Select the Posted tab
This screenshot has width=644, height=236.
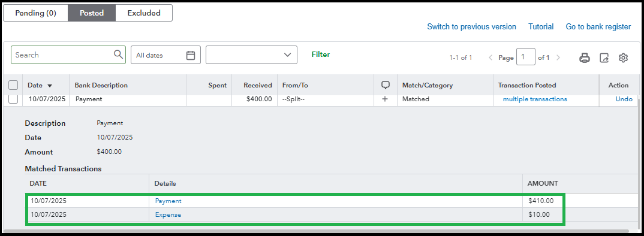pos(92,13)
